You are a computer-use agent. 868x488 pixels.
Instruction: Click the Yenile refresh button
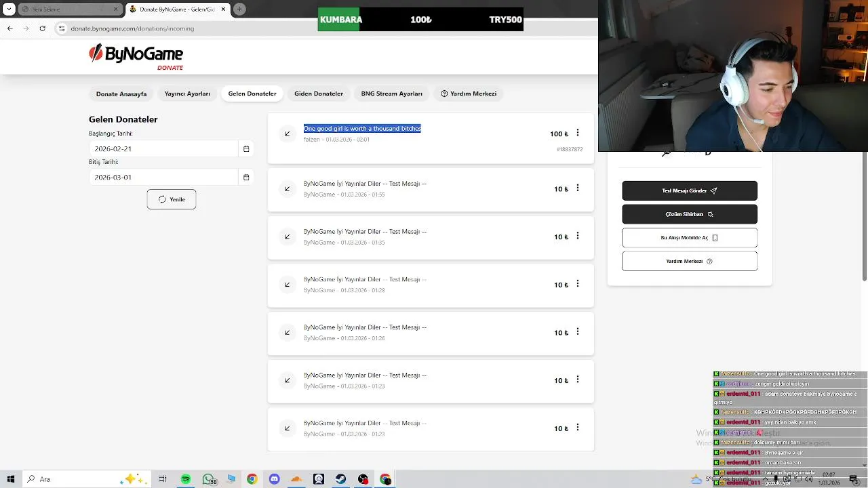(x=172, y=199)
